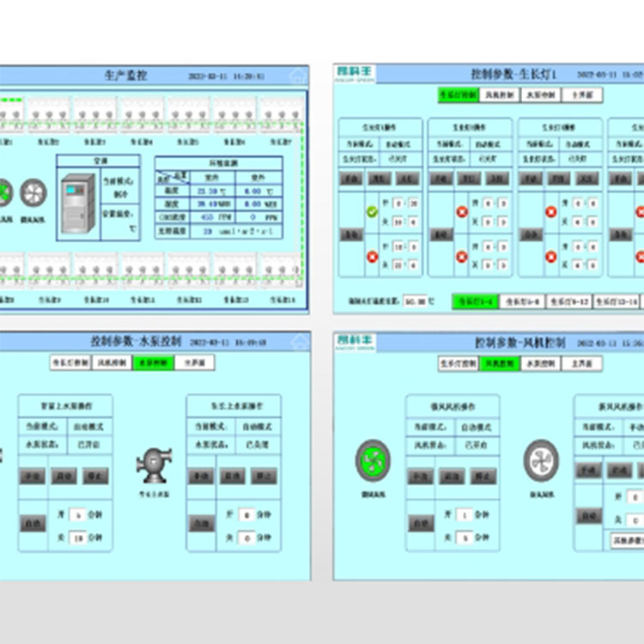
Task: Click 关 minutes field in 循环风机 group
Action: coord(465,538)
